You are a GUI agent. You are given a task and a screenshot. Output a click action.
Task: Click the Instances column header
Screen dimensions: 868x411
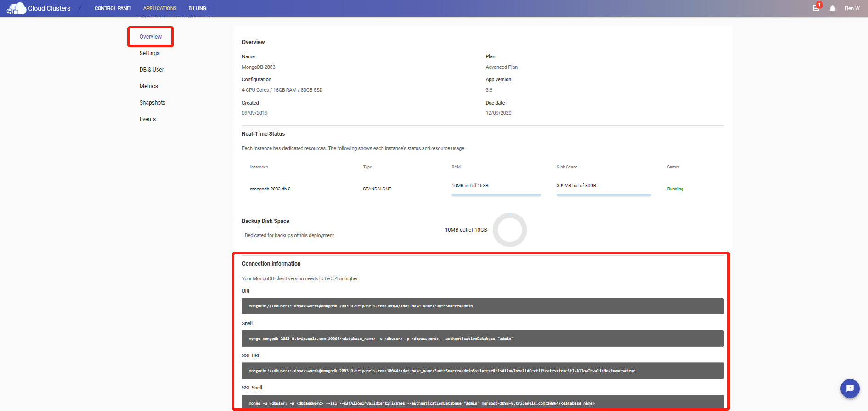(259, 167)
